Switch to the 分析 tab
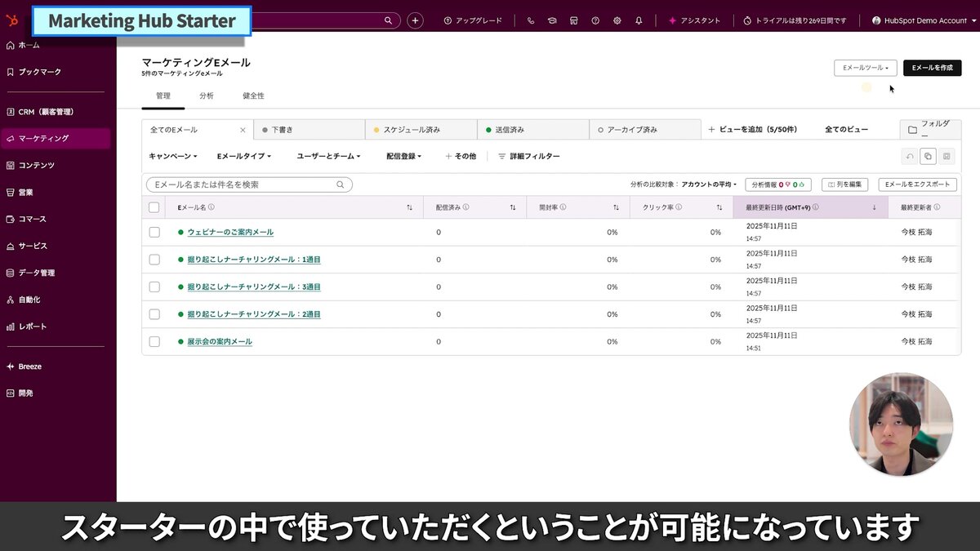Viewport: 980px width, 551px height. pyautogui.click(x=207, y=96)
